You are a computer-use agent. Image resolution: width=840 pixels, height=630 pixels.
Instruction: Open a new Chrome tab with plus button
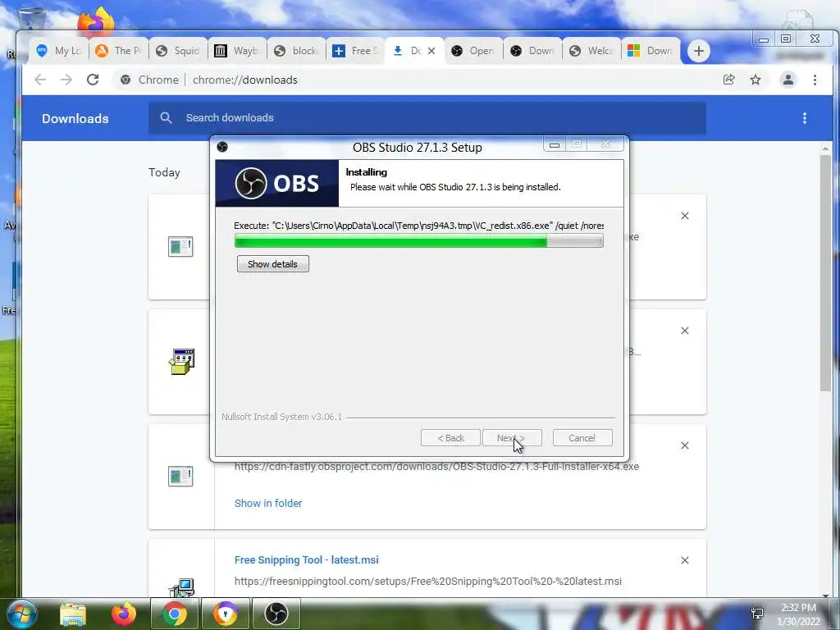pyautogui.click(x=699, y=51)
